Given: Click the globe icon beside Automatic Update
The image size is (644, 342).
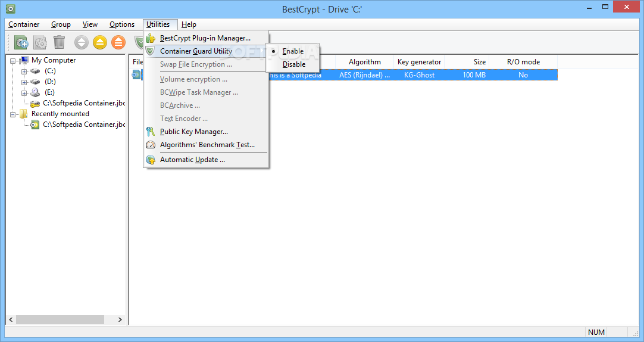Looking at the screenshot, I should tap(151, 160).
